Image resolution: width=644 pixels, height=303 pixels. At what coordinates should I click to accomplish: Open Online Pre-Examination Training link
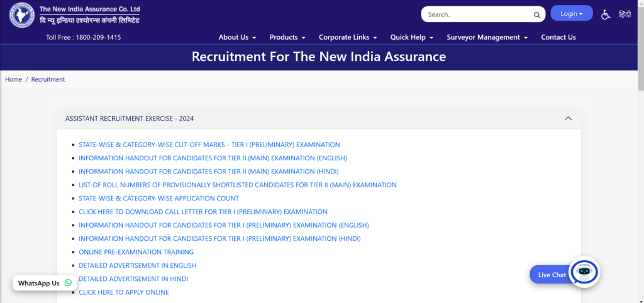coord(136,252)
